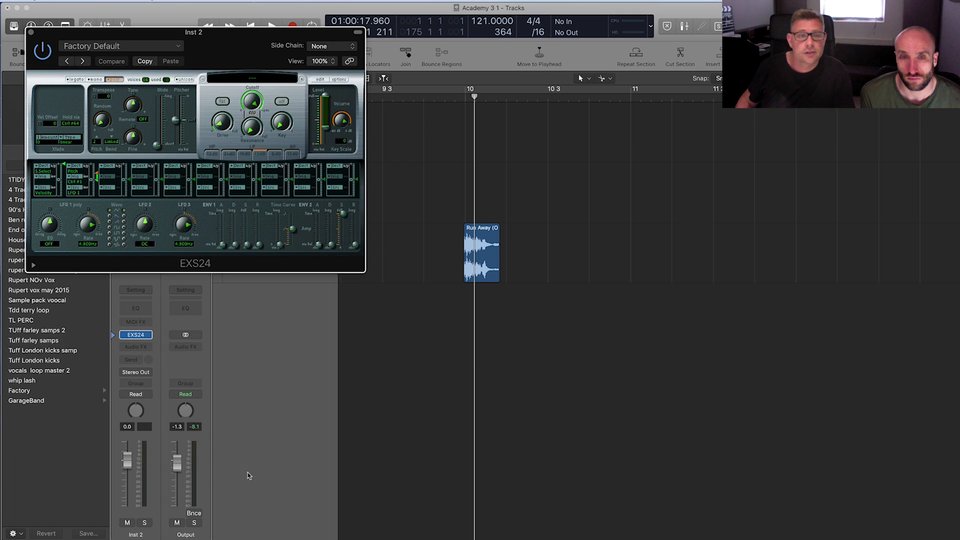
Task: Adjust the LFO 2 Rate knob
Action: click(x=144, y=225)
